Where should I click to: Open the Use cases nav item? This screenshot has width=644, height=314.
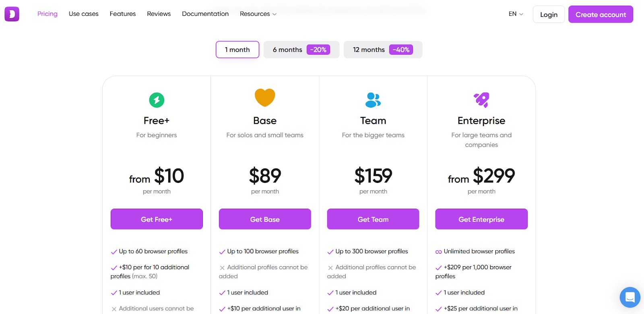point(84,14)
